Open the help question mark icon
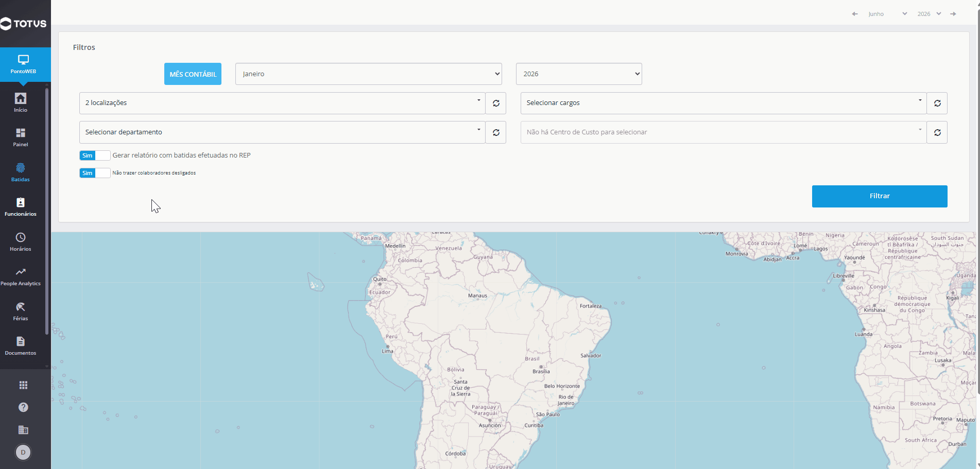 [23, 407]
